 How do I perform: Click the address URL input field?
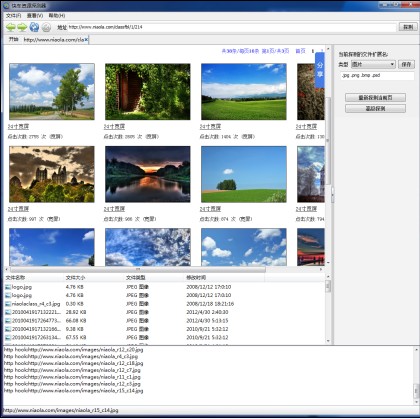[x=231, y=27]
